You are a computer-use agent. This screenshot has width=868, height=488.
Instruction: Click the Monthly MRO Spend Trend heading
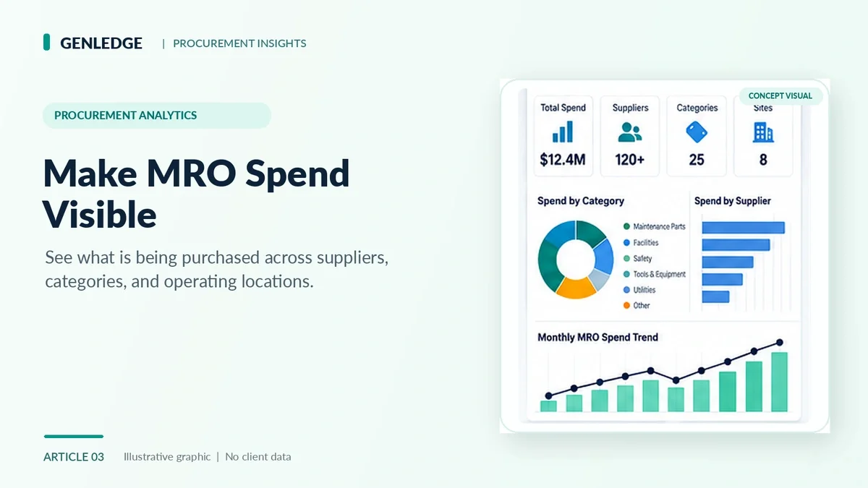pos(598,337)
